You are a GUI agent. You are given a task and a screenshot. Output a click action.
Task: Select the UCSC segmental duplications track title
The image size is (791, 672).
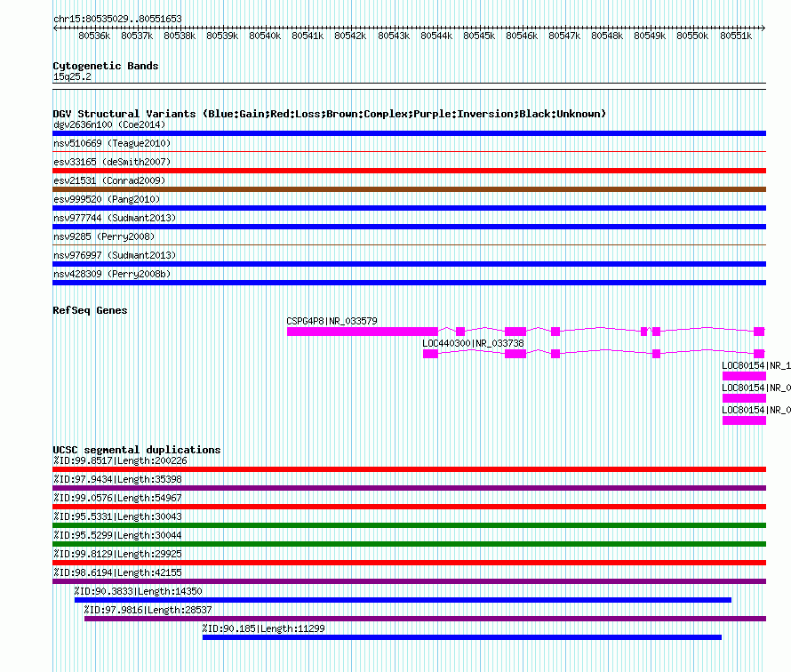(x=137, y=450)
